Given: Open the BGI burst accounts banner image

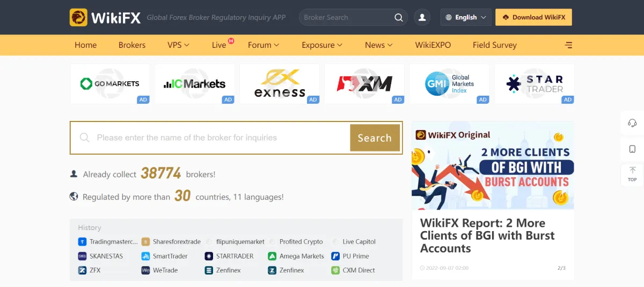Looking at the screenshot, I should [x=493, y=165].
